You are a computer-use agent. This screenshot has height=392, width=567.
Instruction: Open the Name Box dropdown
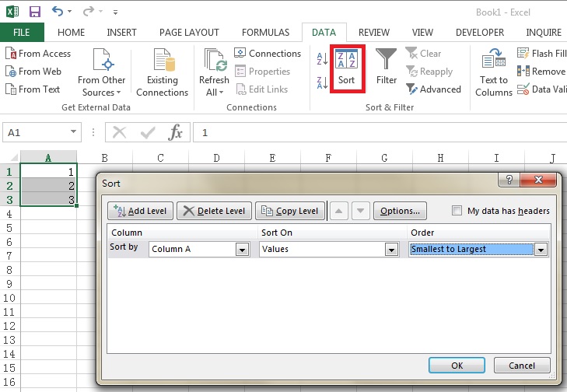click(x=73, y=132)
